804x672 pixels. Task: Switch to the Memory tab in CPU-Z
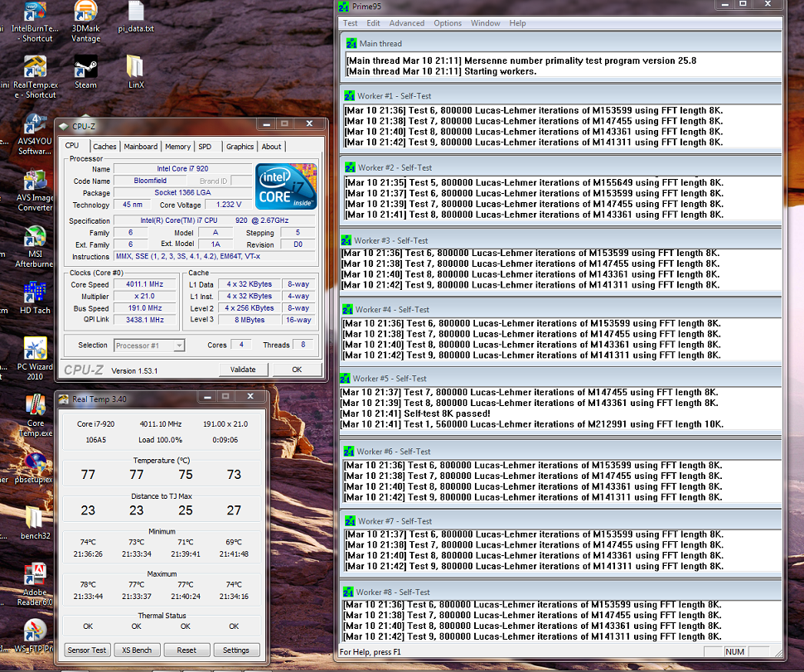click(x=177, y=147)
